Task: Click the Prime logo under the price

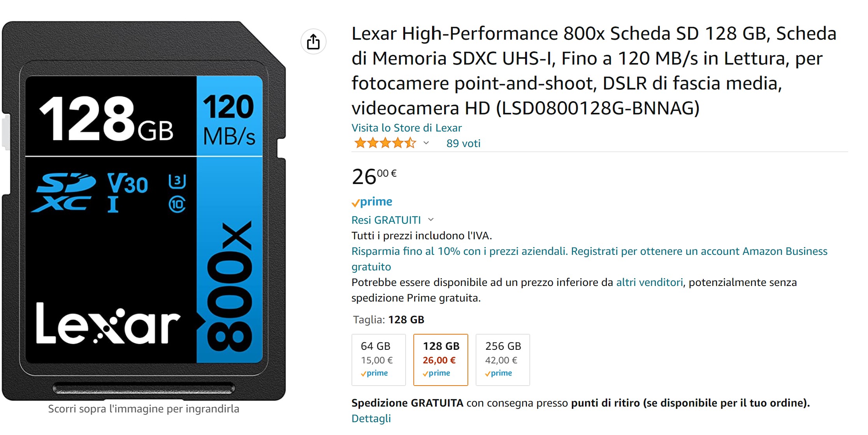Action: [x=372, y=202]
